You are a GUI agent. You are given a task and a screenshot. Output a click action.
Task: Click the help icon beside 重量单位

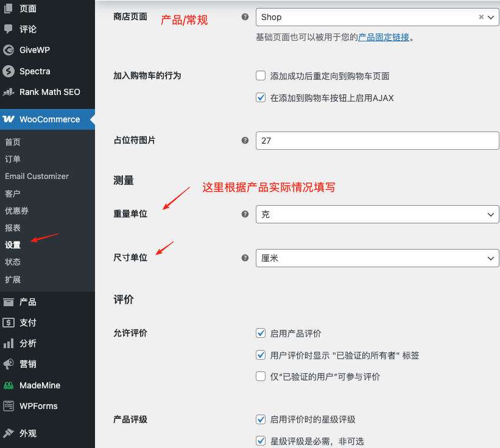(x=245, y=214)
